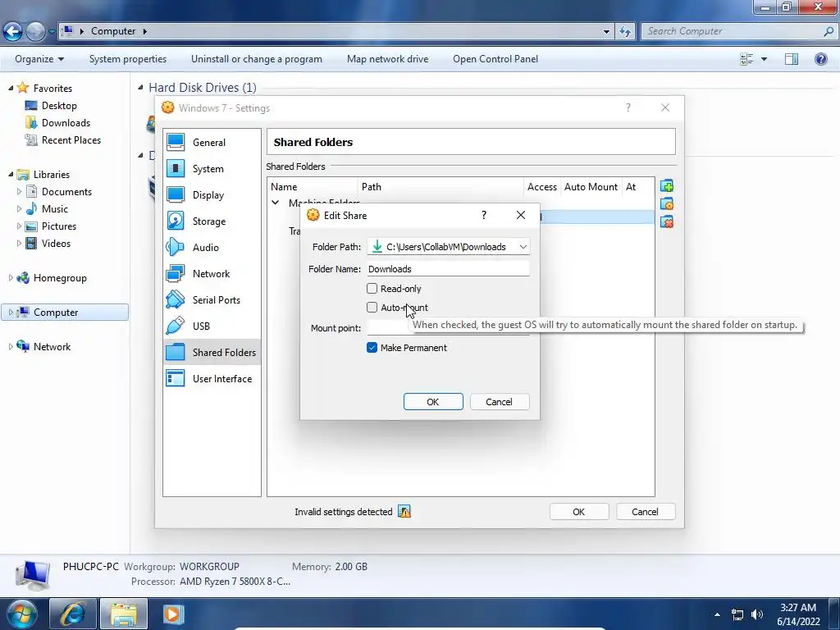Open the General settings category

pyautogui.click(x=212, y=143)
